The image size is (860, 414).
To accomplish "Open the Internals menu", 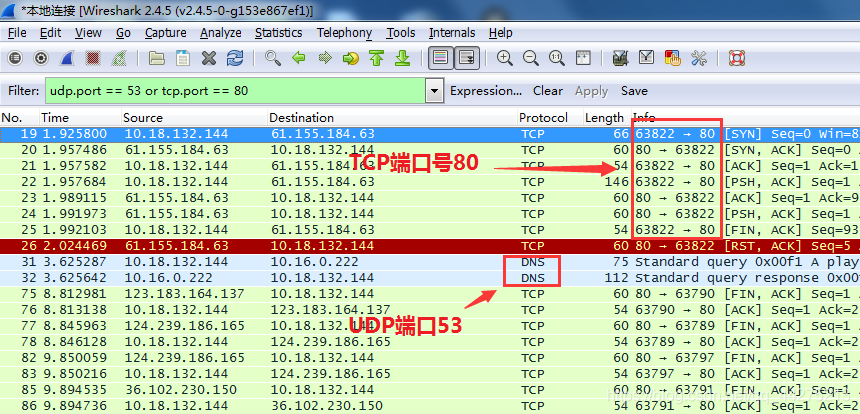I will (452, 33).
